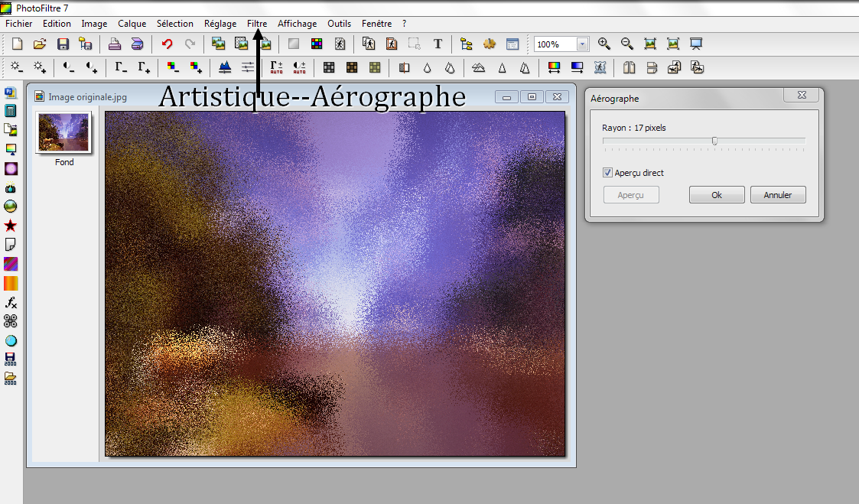Expand the 100% zoom level dropdown

click(x=583, y=44)
